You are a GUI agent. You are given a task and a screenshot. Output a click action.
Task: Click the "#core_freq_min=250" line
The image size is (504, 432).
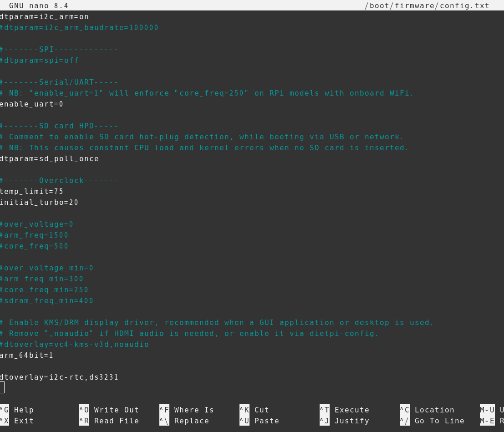pyautogui.click(x=44, y=290)
